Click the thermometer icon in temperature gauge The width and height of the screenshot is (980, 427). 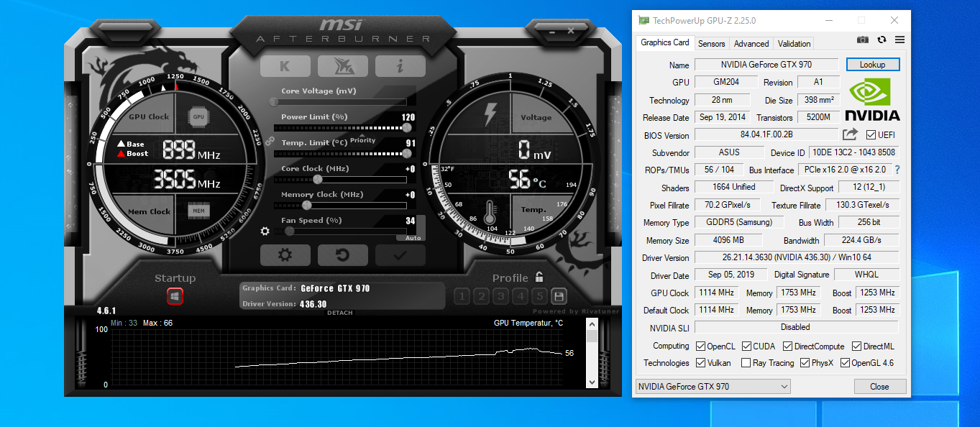coord(491,213)
